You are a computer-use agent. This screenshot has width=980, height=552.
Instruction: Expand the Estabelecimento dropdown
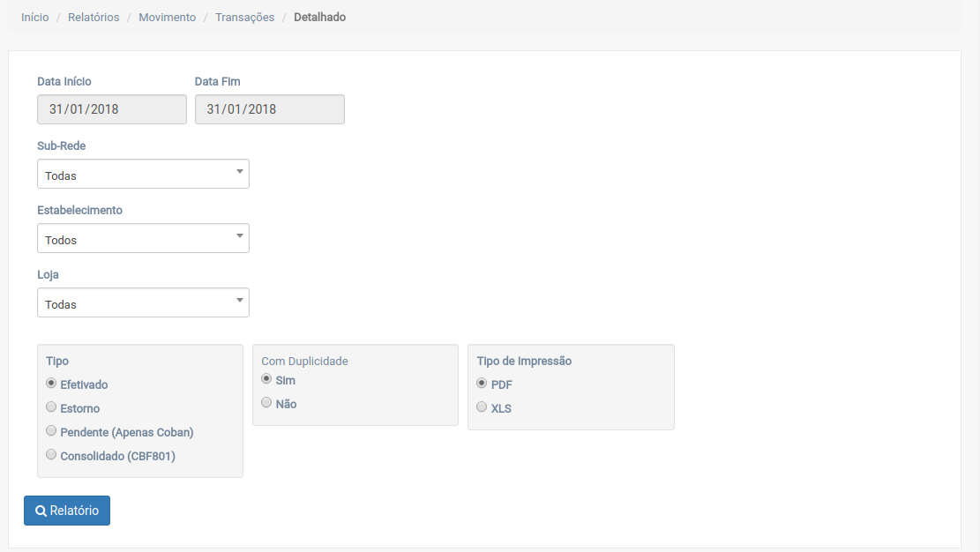point(143,239)
